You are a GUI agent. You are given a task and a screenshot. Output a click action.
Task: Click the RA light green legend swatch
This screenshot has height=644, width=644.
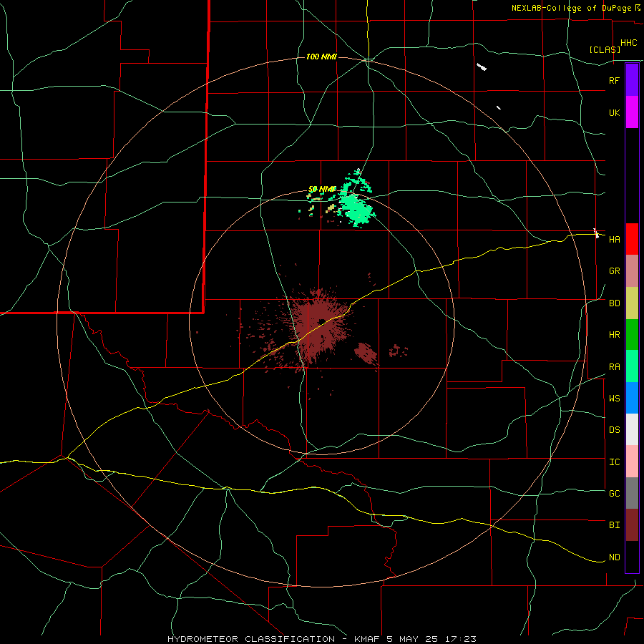point(632,366)
